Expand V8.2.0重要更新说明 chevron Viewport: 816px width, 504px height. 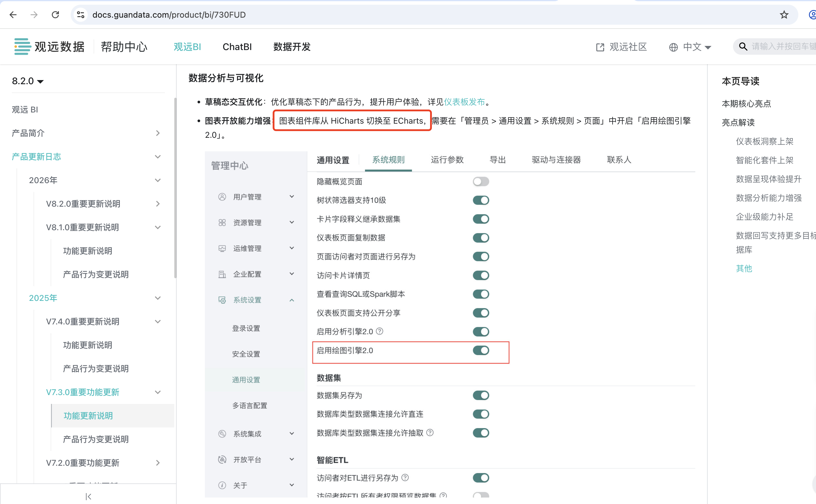(x=158, y=204)
